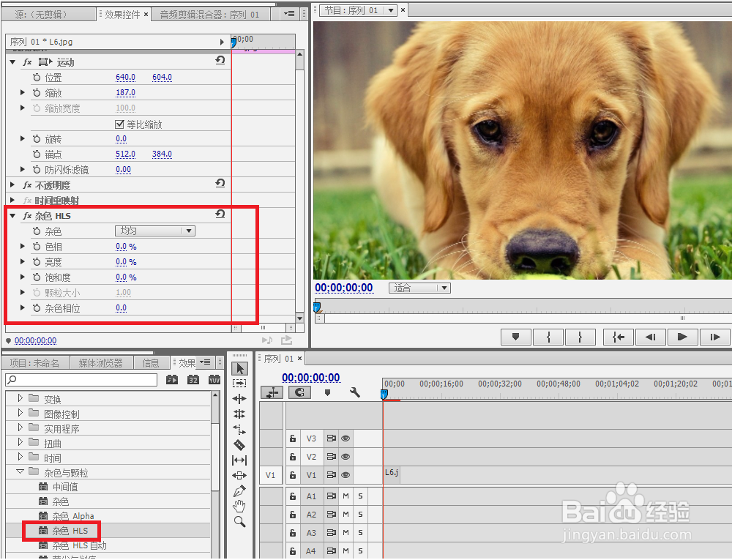Expand the 缩放 parameter
The height and width of the screenshot is (560, 732).
pos(23,92)
